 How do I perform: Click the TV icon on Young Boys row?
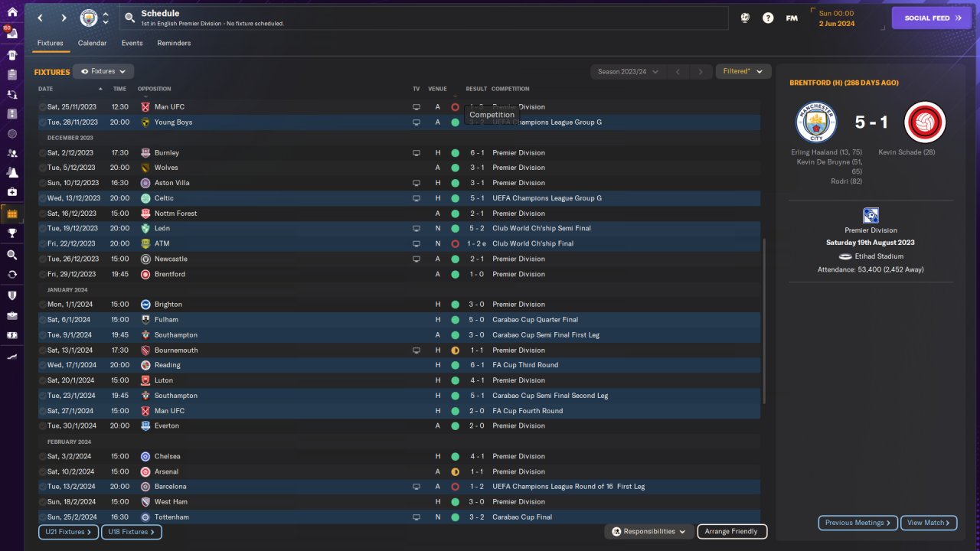click(416, 122)
